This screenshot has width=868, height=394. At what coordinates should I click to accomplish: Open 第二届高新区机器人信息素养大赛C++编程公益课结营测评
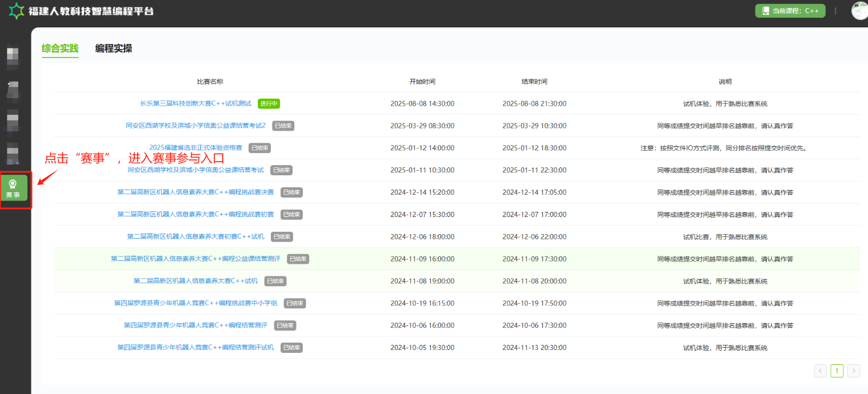click(195, 259)
